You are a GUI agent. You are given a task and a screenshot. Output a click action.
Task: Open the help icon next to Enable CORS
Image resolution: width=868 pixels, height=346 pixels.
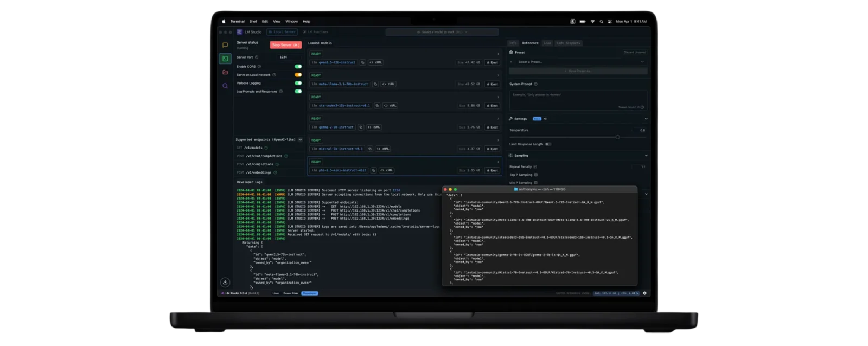[259, 67]
